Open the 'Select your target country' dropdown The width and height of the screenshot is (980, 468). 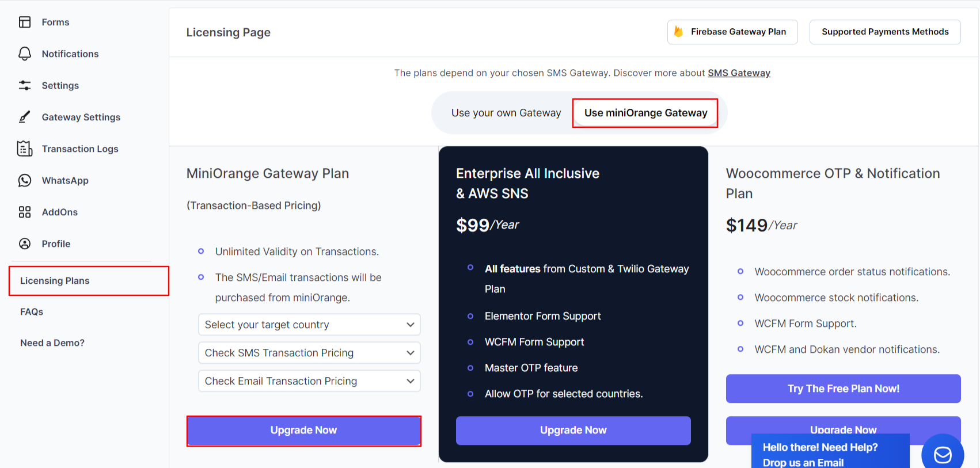309,324
